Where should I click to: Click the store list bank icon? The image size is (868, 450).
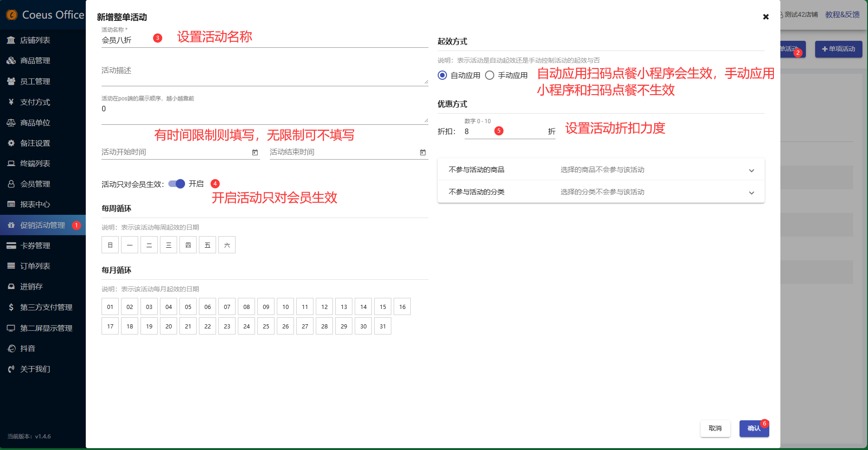pyautogui.click(x=11, y=40)
